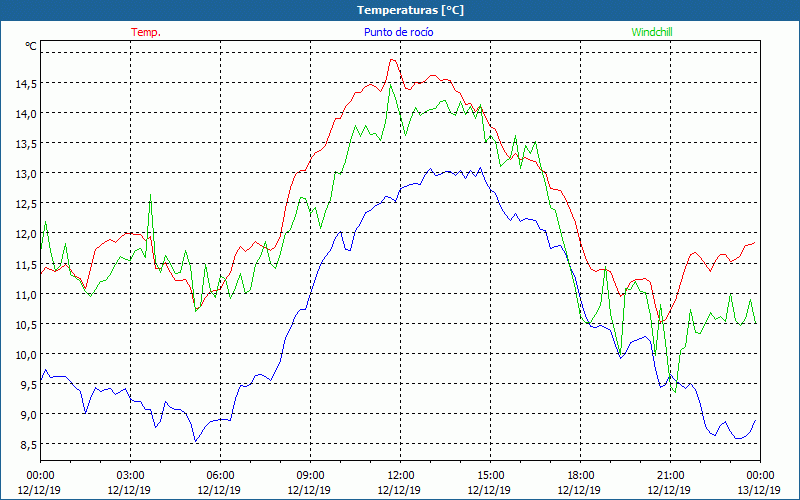Click the green windchill spike near 03:40

coord(150,195)
